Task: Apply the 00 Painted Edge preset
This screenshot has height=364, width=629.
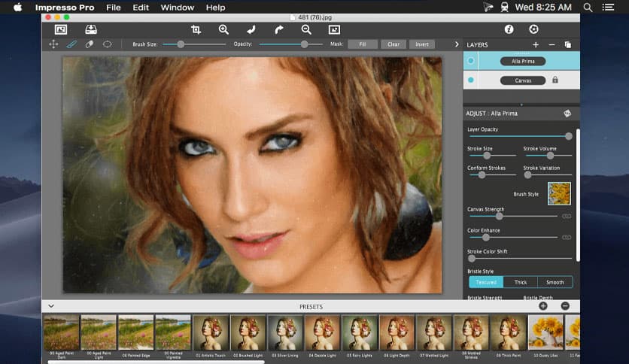Action: coord(135,332)
